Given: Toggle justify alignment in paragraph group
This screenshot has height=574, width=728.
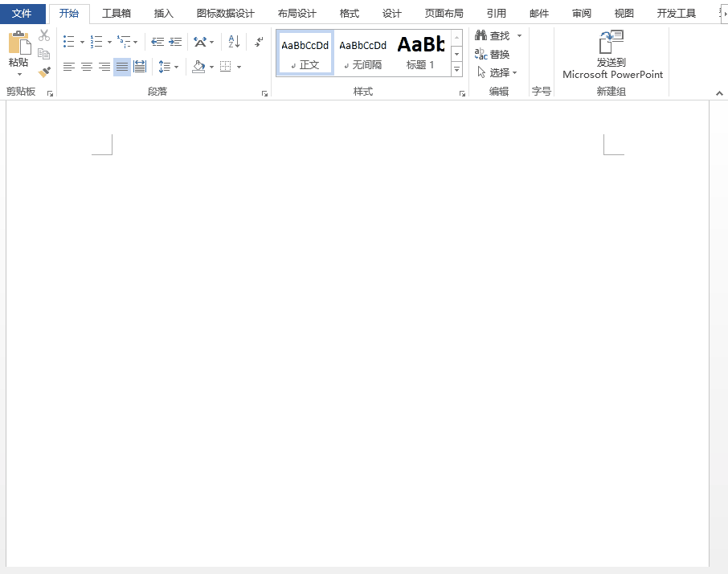Looking at the screenshot, I should [121, 66].
